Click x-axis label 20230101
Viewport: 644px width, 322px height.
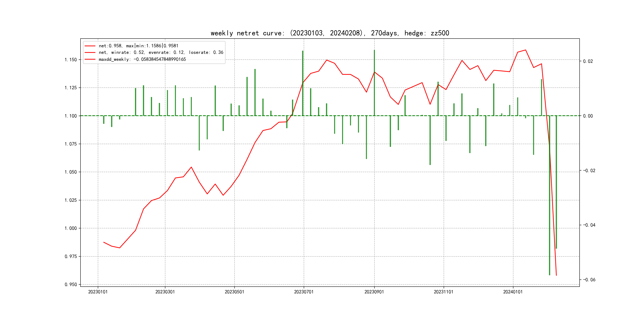point(98,292)
